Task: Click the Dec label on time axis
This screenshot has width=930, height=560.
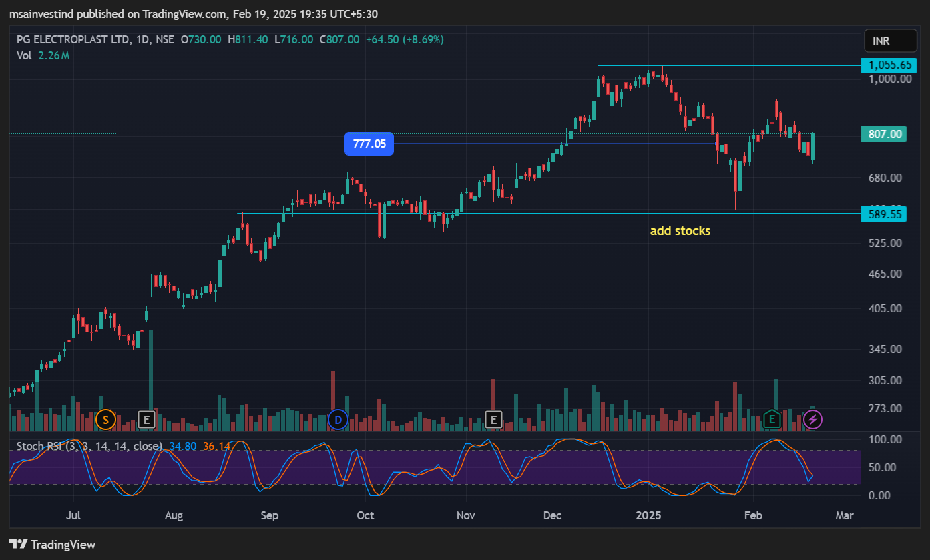Action: pyautogui.click(x=553, y=516)
